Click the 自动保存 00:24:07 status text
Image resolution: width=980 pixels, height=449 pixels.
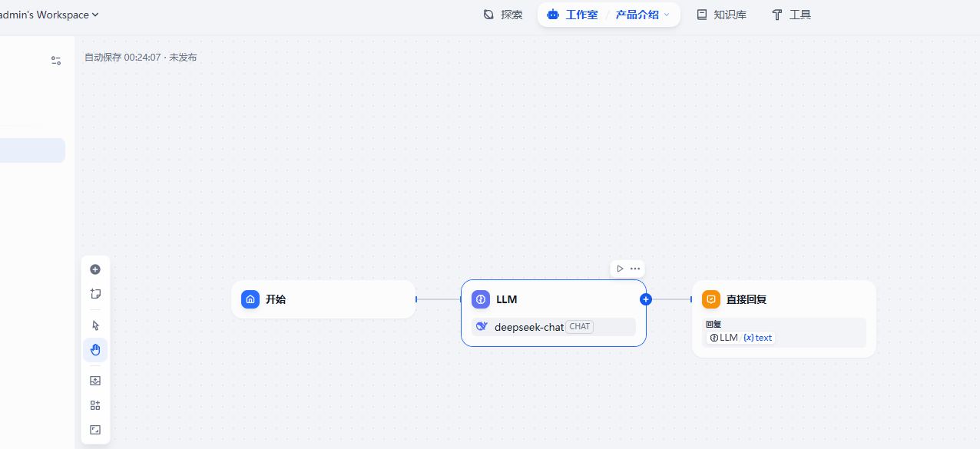click(x=123, y=58)
